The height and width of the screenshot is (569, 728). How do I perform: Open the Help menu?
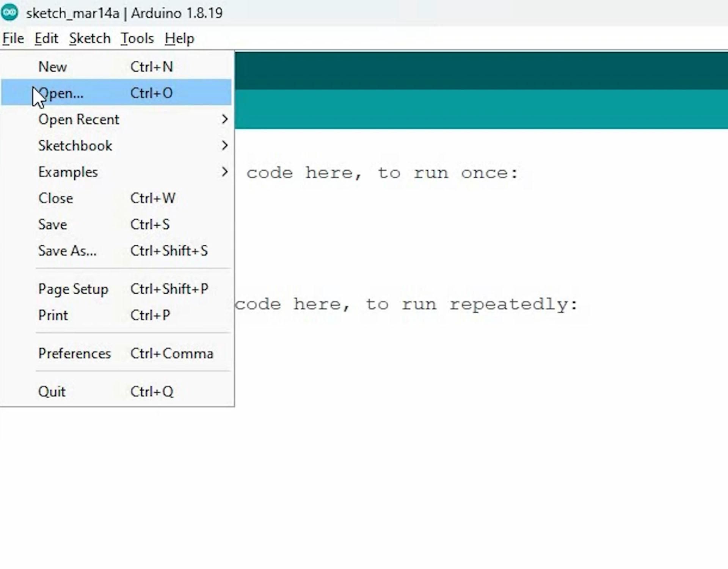pos(179,38)
